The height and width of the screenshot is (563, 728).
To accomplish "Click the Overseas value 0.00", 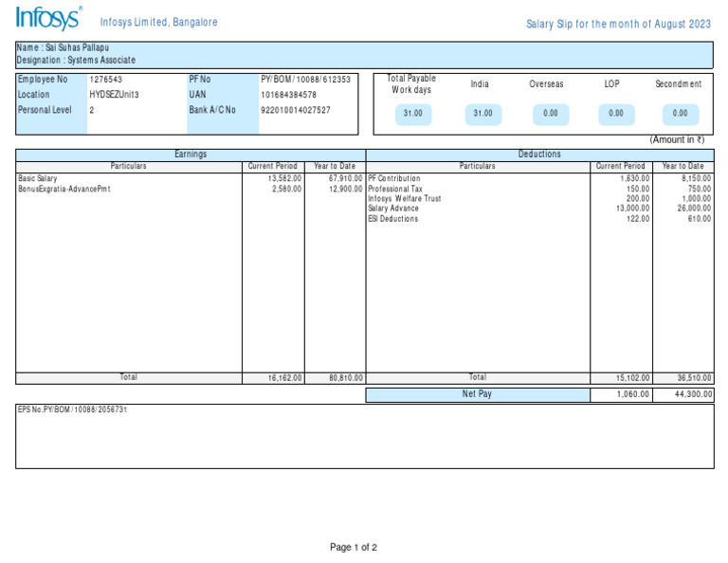I will pyautogui.click(x=551, y=113).
